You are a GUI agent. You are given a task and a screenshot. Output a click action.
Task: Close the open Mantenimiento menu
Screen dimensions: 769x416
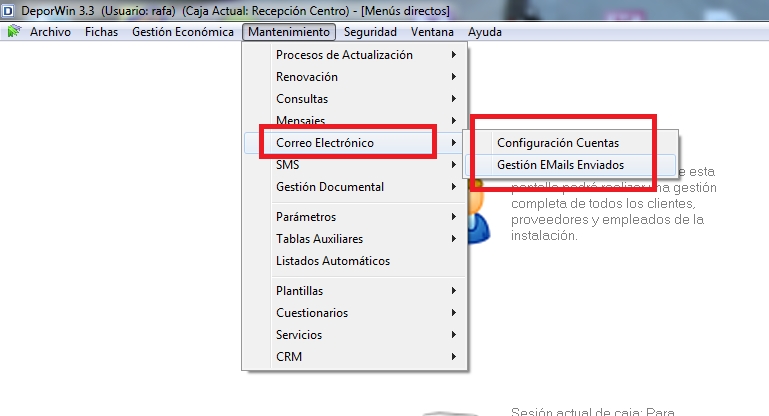coord(289,32)
